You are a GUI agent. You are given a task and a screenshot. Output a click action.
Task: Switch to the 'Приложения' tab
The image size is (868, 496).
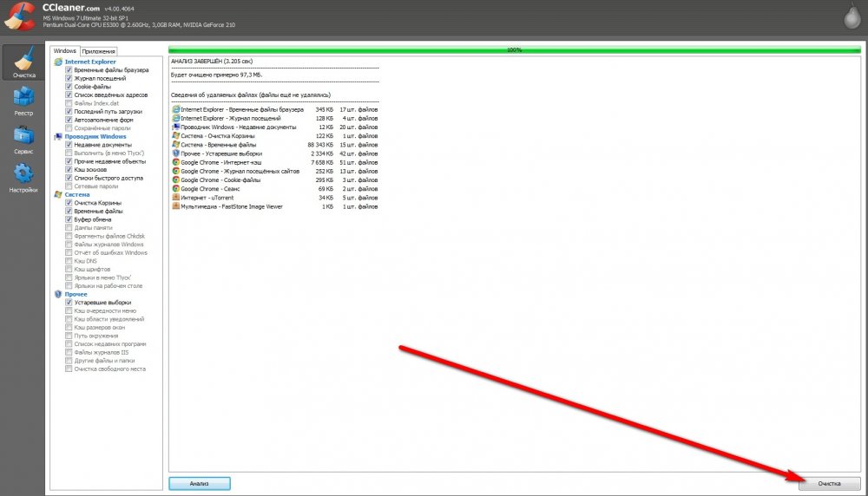99,52
